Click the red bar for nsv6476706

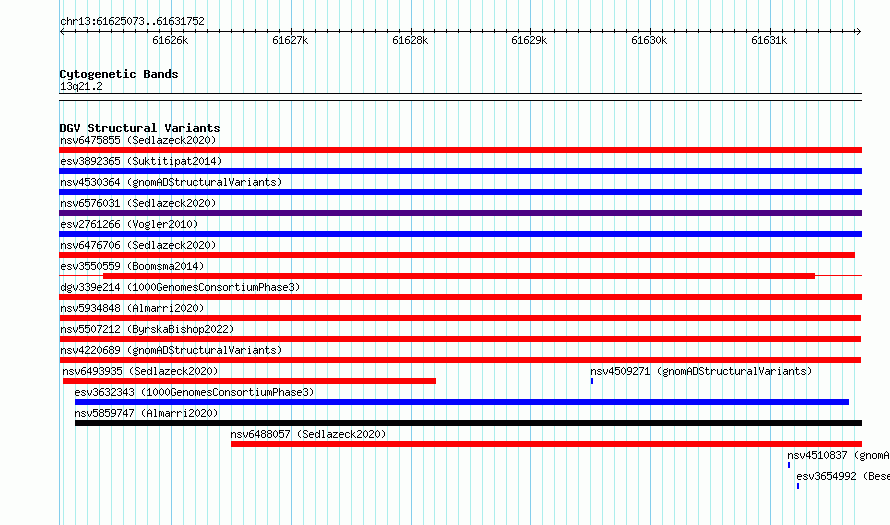pyautogui.click(x=457, y=255)
